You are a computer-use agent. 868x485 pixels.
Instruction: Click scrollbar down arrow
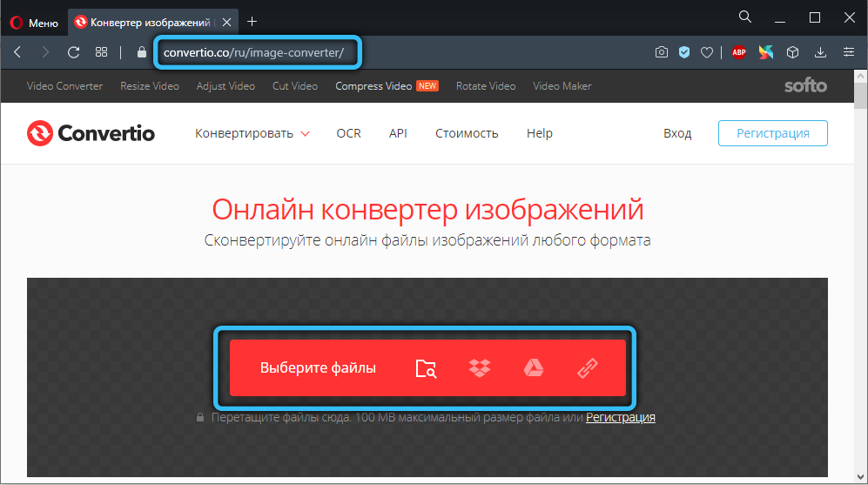tap(860, 476)
